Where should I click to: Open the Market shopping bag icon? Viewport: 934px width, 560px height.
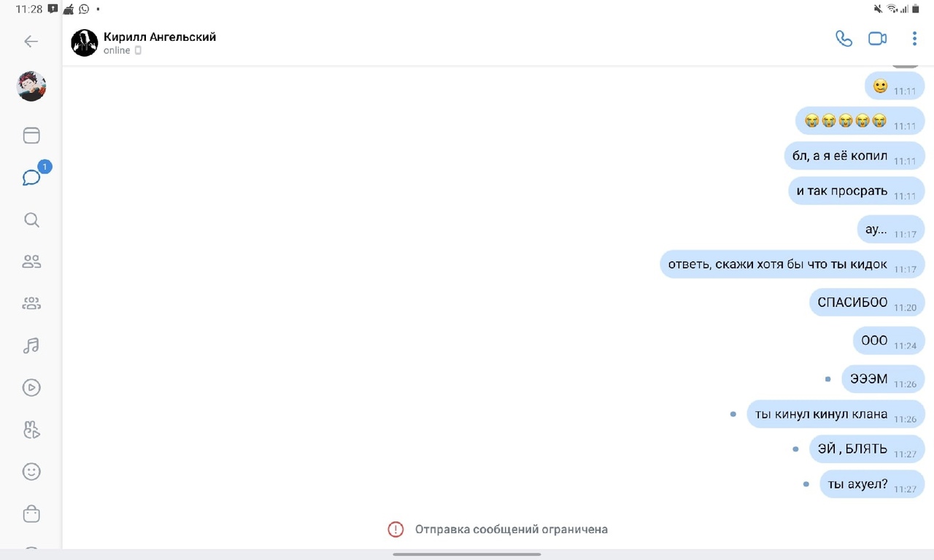pyautogui.click(x=31, y=514)
